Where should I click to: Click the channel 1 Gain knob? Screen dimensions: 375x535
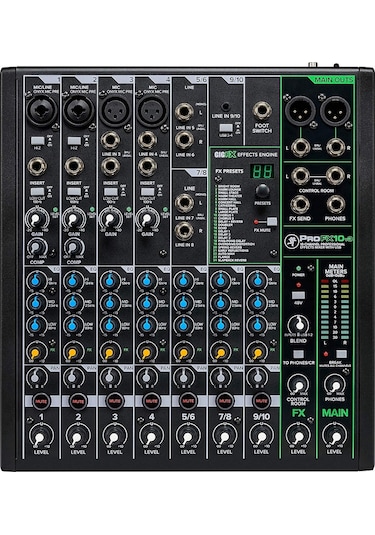point(36,219)
